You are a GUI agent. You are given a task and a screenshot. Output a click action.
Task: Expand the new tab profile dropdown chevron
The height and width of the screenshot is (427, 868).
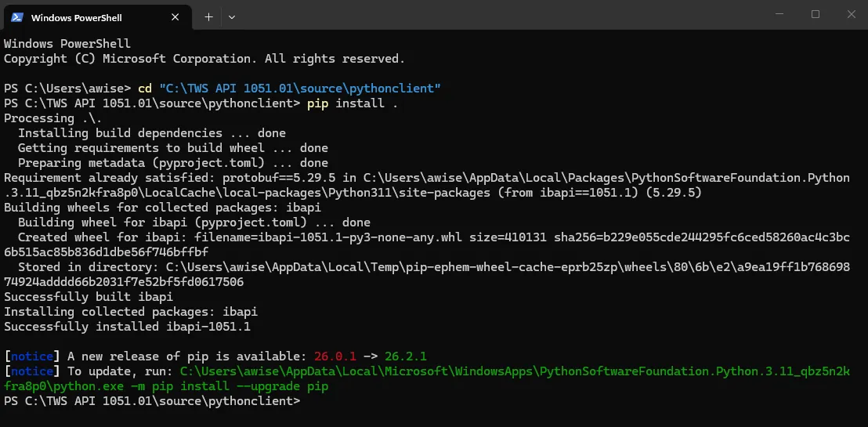[232, 17]
